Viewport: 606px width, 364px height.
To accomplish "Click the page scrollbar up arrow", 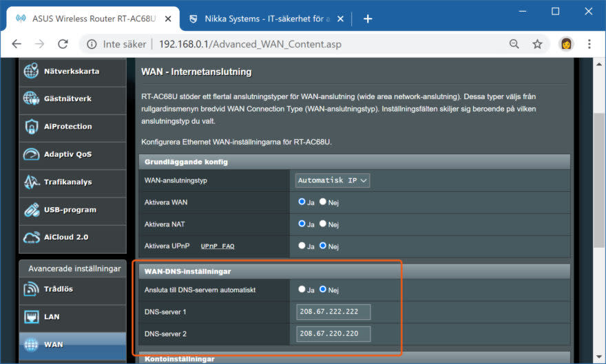I will [598, 64].
